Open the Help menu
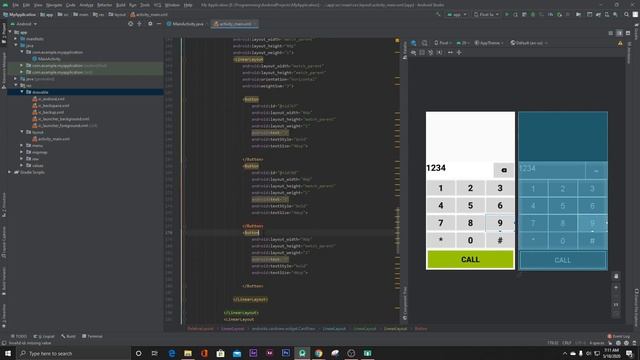640x360 pixels. (188, 5)
